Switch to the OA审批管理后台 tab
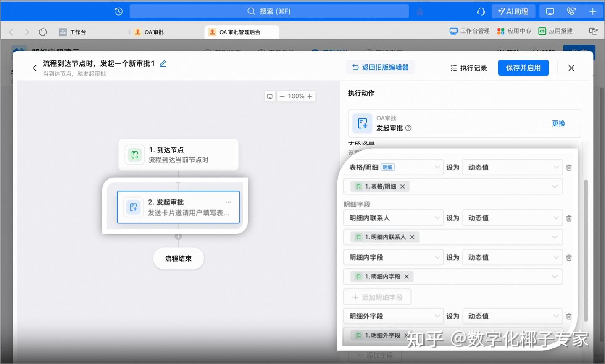Viewport: 605px width, 364px height. point(242,32)
